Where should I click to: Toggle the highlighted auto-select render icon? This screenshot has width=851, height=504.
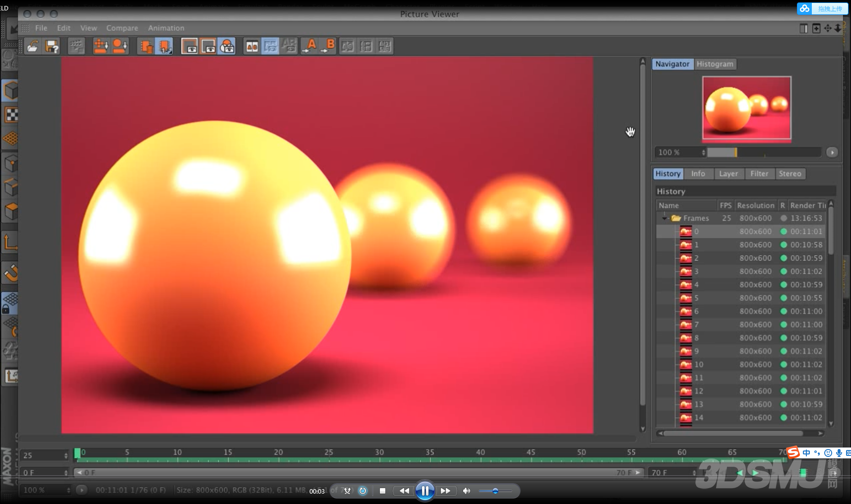pos(164,46)
